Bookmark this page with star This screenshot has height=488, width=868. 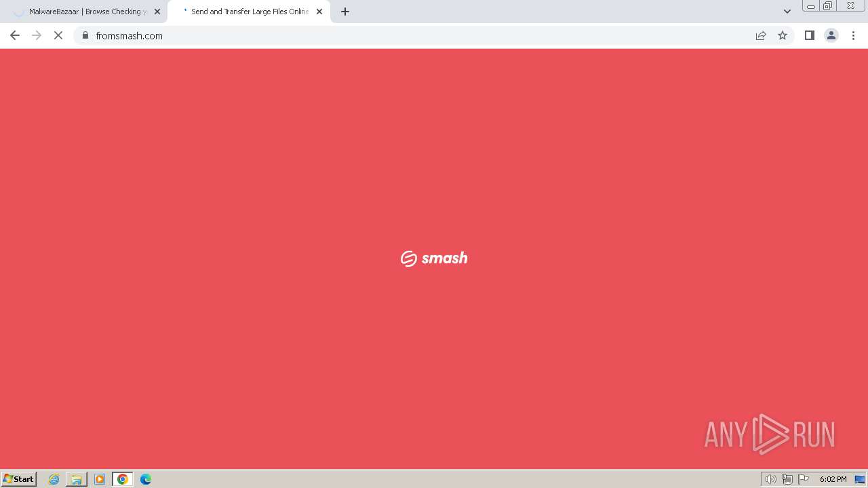pos(783,35)
